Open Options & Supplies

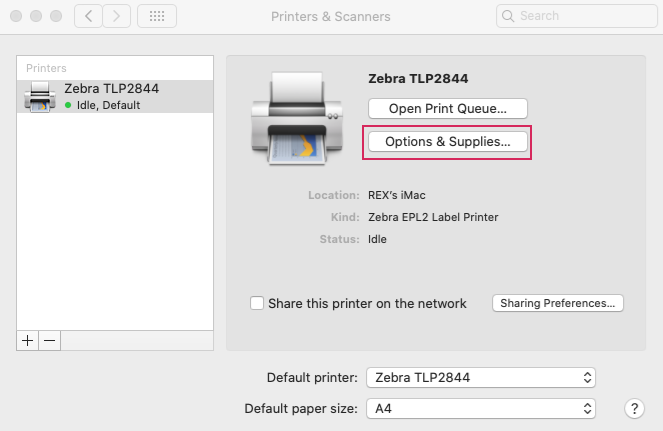[448, 141]
